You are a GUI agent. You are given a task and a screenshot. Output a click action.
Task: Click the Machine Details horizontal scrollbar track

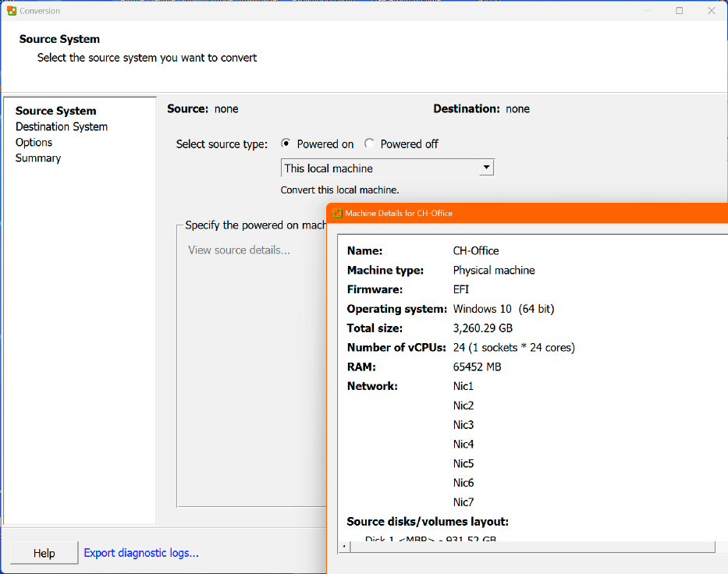click(x=532, y=547)
